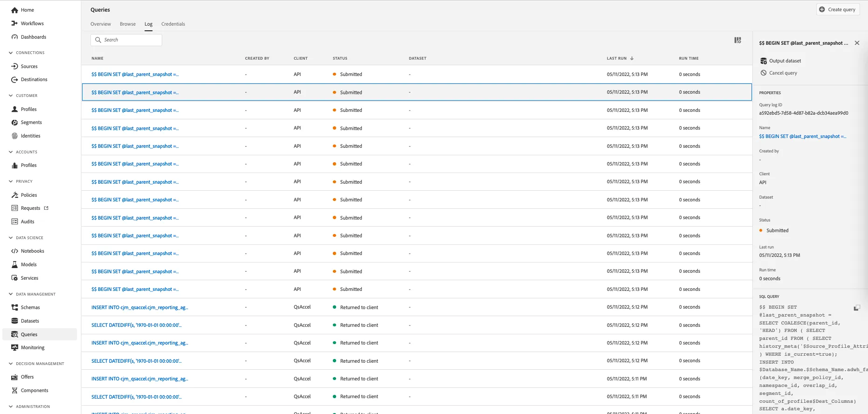Collapse the Data Science section
This screenshot has width=868, height=414.
[11, 238]
